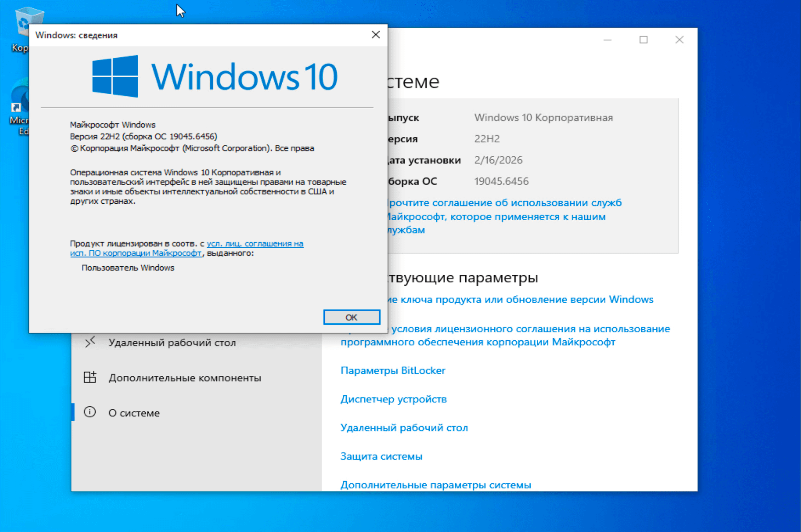Open Удаленный рабочий стол related settings link

404,428
